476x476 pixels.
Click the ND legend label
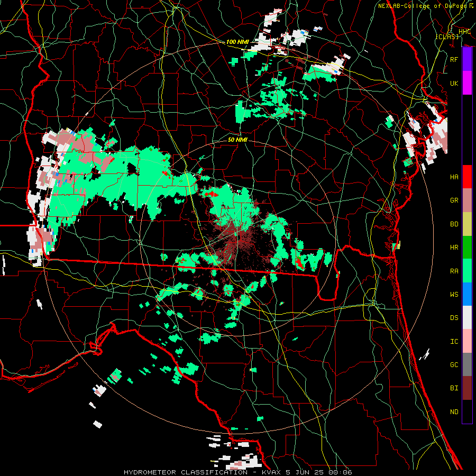(454, 412)
